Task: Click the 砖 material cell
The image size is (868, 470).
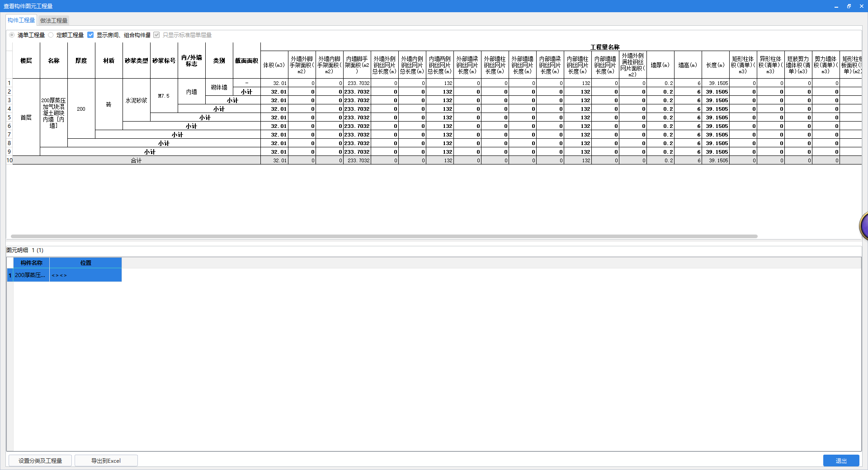Action: (x=109, y=104)
